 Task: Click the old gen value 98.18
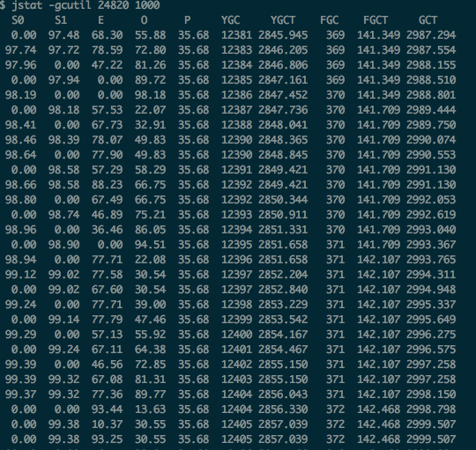pos(150,95)
